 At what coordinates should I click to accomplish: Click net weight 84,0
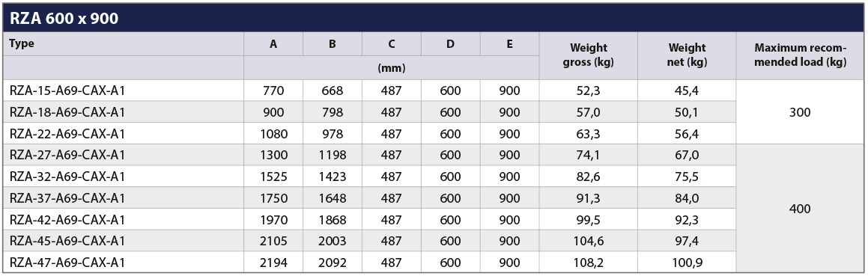click(687, 198)
